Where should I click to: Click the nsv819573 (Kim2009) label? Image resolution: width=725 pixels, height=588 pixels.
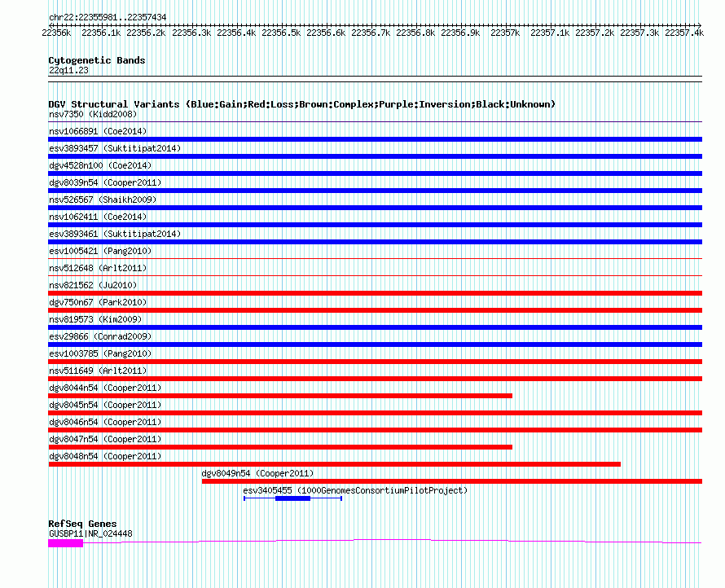coord(95,319)
